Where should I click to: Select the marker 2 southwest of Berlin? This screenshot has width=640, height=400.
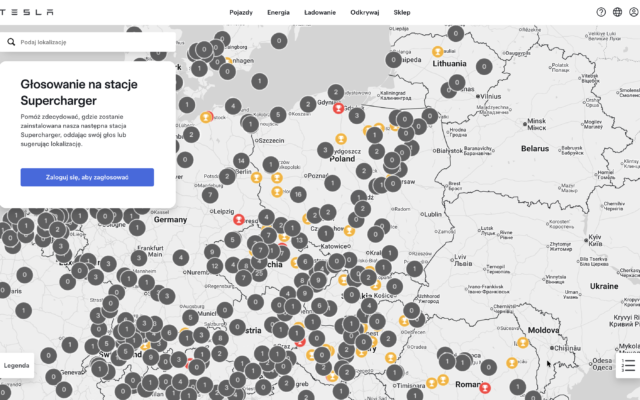point(227,177)
